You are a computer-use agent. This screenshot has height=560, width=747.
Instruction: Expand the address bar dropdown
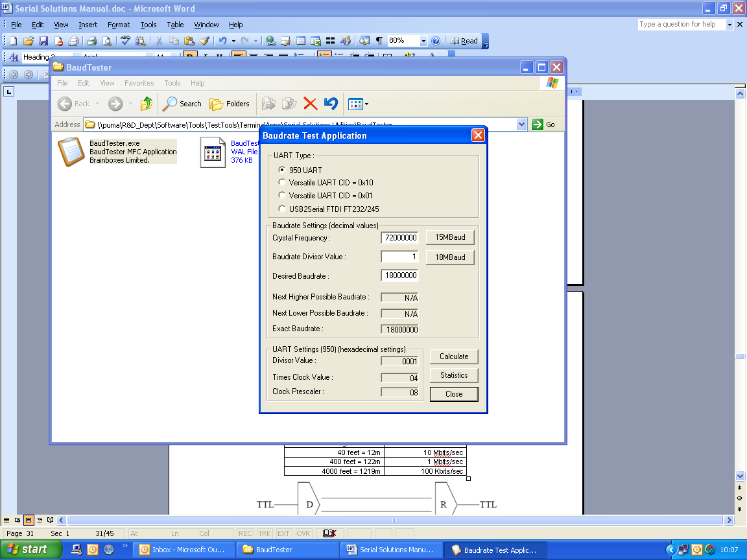point(521,124)
